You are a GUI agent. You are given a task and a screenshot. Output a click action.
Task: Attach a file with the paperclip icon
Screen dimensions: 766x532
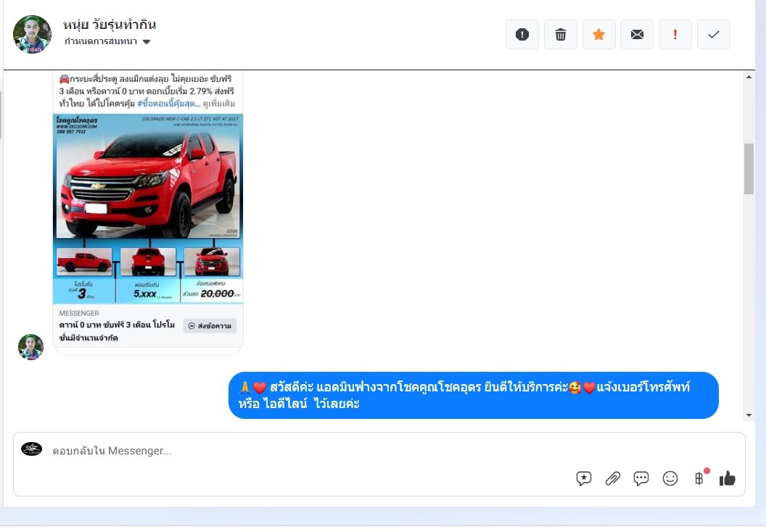point(613,478)
